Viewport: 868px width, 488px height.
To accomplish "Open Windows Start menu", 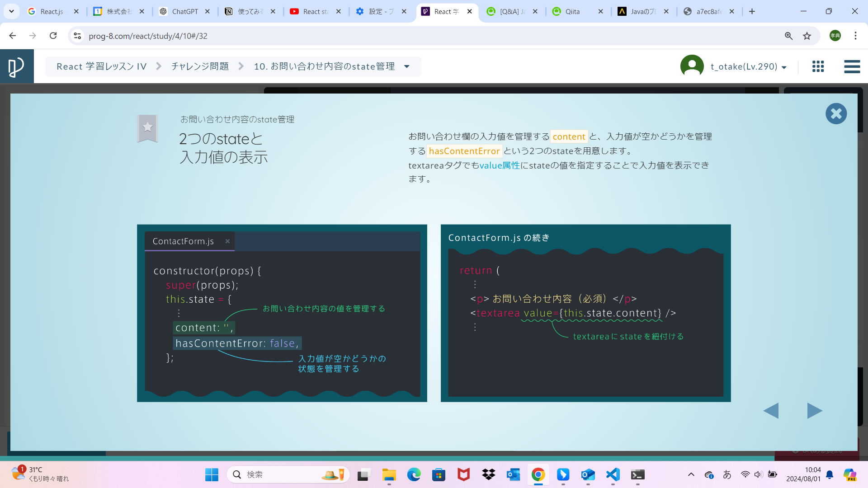I will [212, 474].
